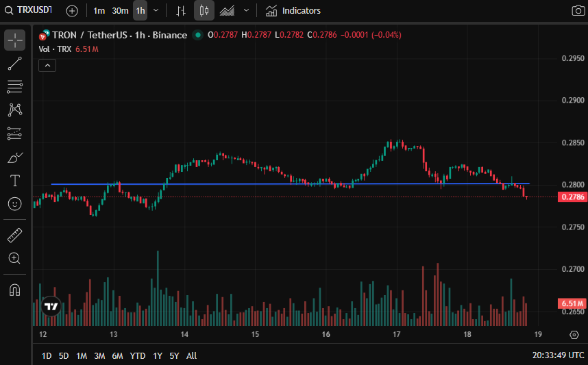Open the Fibonacci retracement tools
This screenshot has width=588, height=365.
[14, 86]
